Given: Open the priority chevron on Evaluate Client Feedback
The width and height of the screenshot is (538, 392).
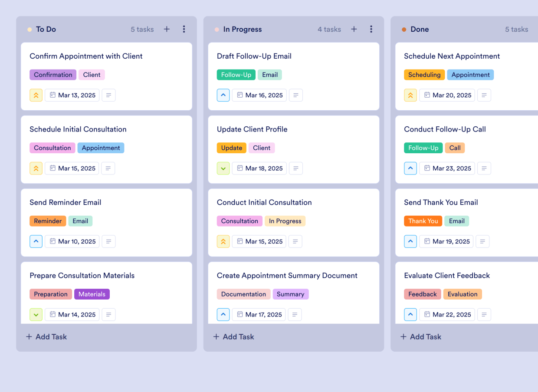Looking at the screenshot, I should pyautogui.click(x=410, y=314).
